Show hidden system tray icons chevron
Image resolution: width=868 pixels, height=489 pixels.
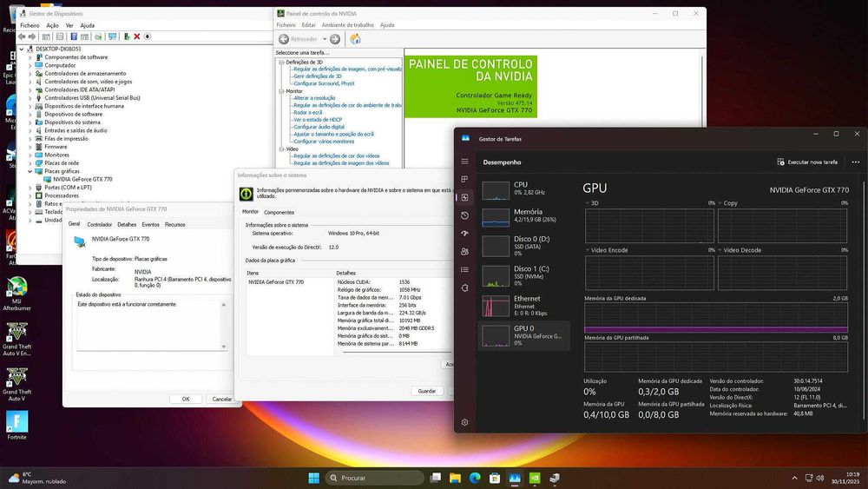tap(795, 478)
